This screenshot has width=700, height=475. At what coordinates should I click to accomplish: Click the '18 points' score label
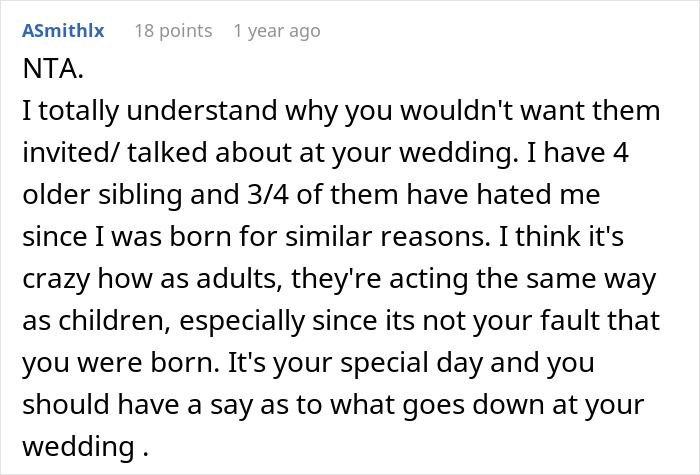click(173, 31)
